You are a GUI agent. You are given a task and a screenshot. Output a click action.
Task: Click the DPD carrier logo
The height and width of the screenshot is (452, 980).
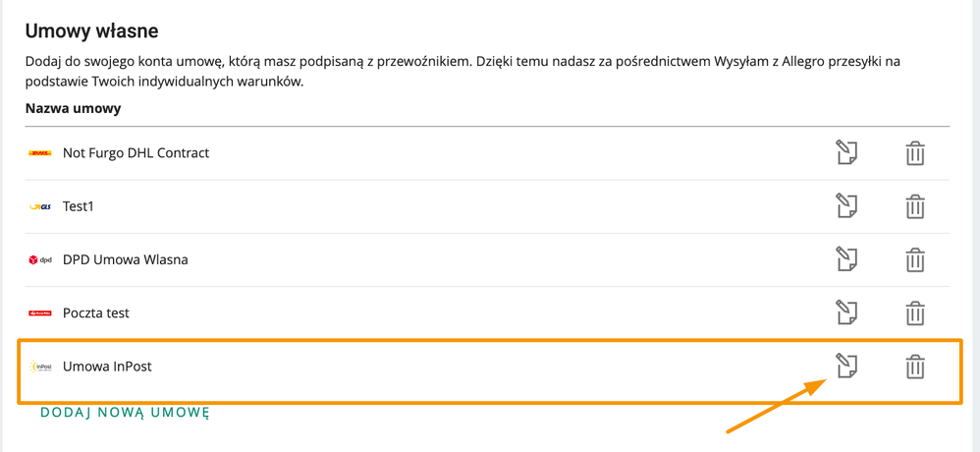tap(40, 260)
